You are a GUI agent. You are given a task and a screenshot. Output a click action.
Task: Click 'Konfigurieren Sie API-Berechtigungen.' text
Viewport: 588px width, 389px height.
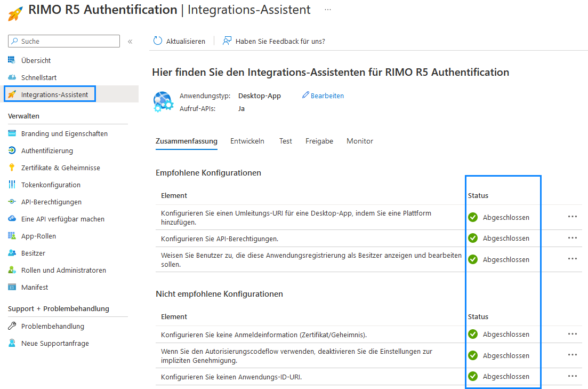[220, 239]
